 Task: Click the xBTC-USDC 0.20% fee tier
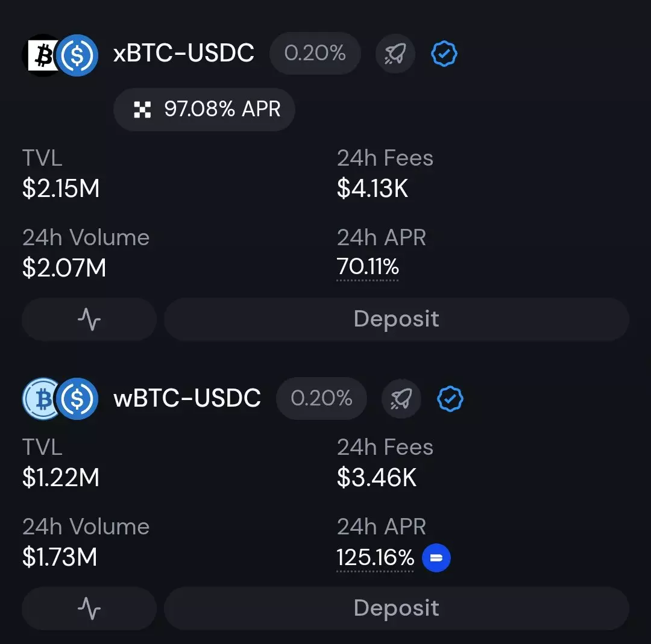pos(315,54)
